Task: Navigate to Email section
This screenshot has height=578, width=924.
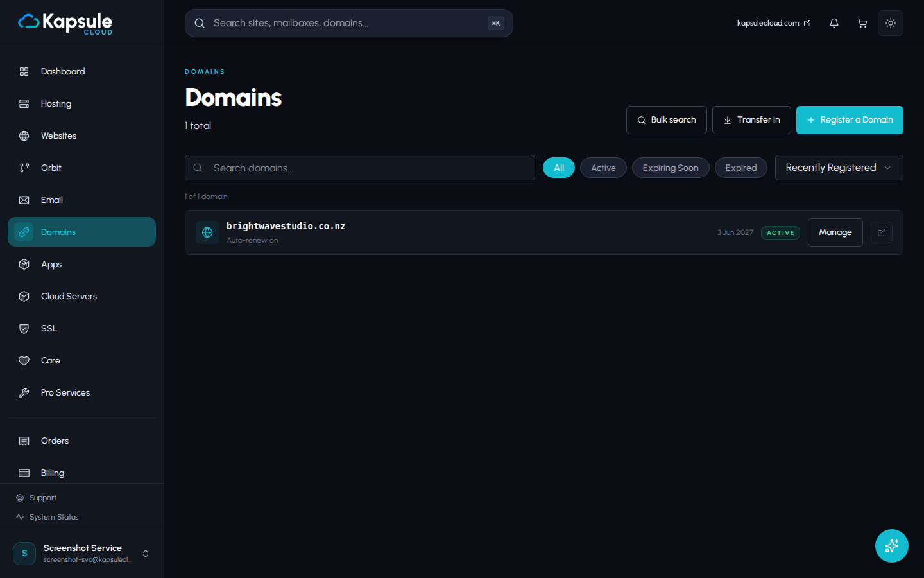Action: pos(81,200)
